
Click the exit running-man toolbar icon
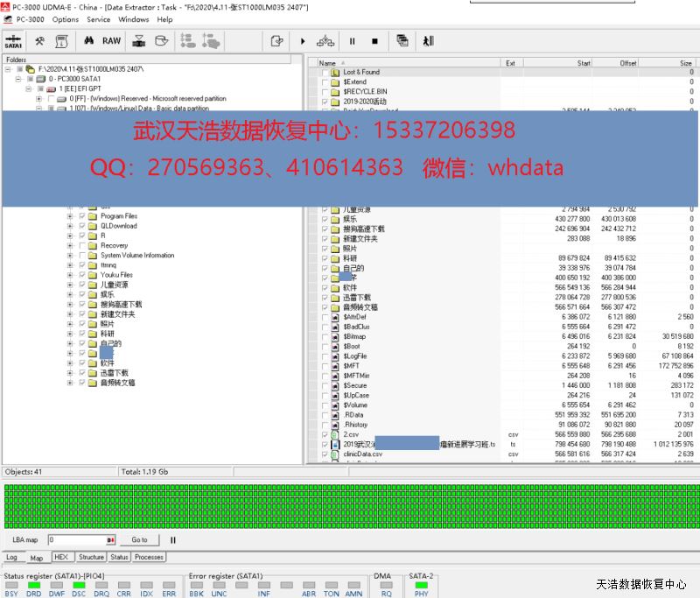[x=428, y=40]
